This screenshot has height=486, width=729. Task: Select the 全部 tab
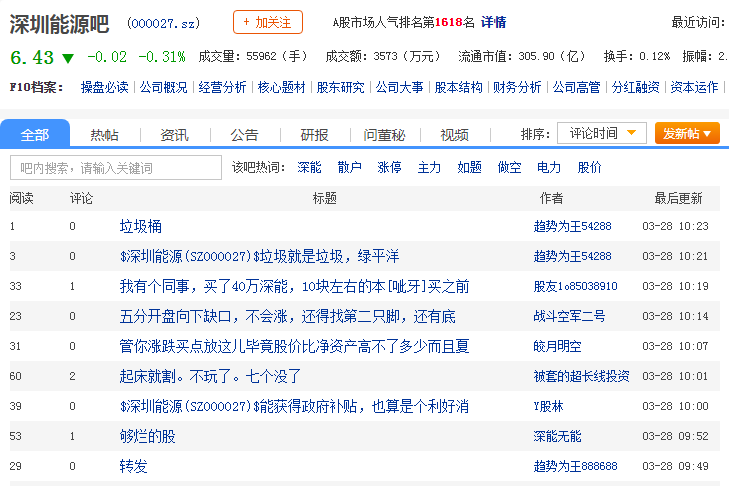coord(35,134)
